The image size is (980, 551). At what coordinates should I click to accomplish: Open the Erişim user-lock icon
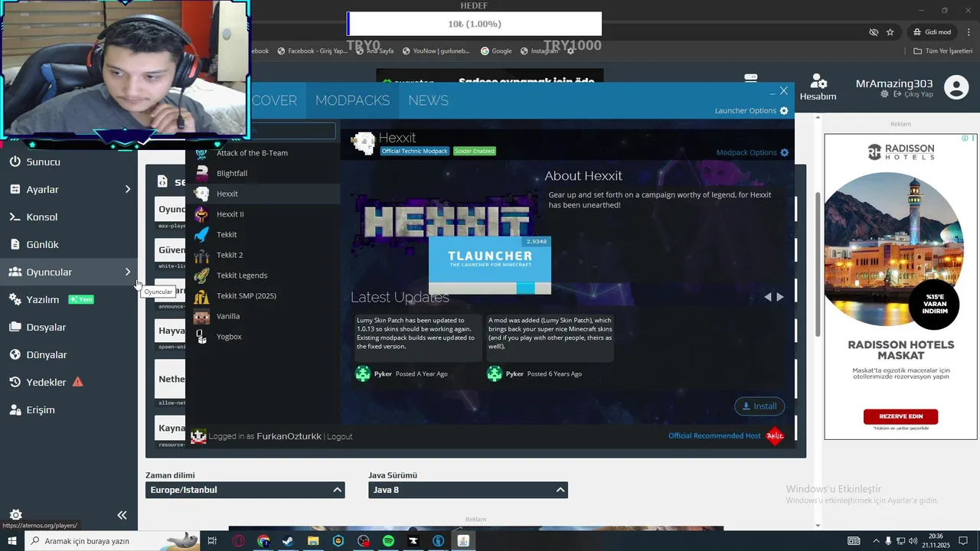15,409
